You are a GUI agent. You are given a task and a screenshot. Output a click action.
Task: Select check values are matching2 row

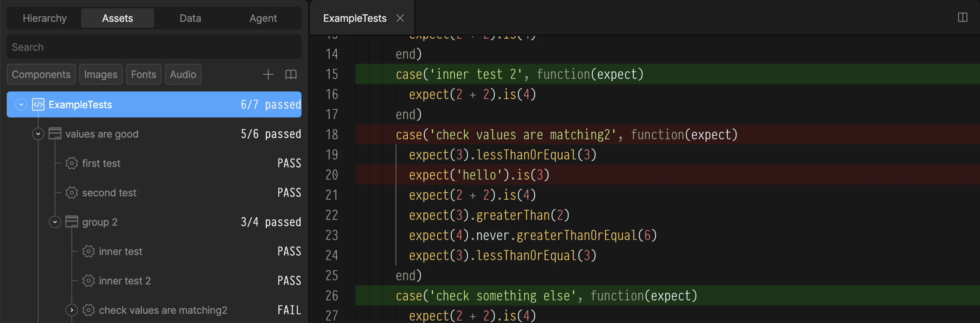pyautogui.click(x=154, y=310)
